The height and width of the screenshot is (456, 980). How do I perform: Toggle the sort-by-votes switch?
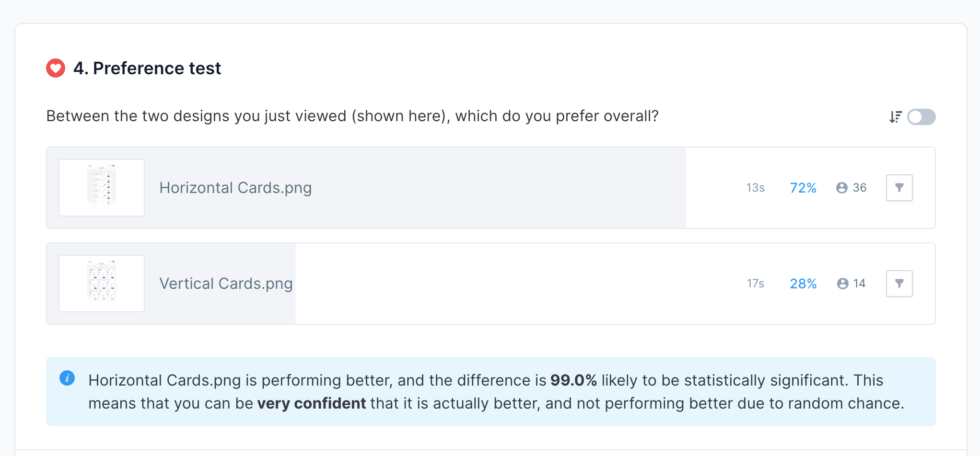(921, 117)
